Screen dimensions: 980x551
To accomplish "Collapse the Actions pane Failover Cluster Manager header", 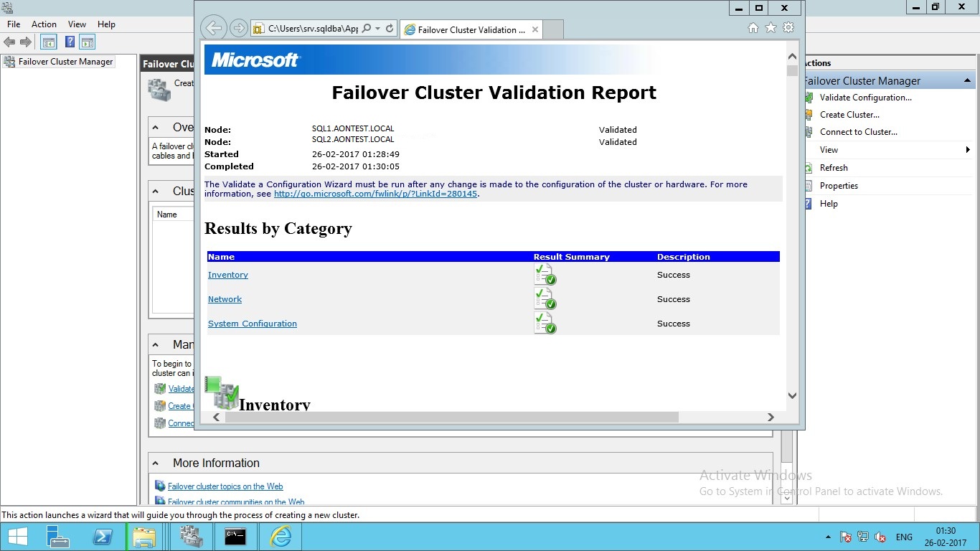I will pos(968,80).
